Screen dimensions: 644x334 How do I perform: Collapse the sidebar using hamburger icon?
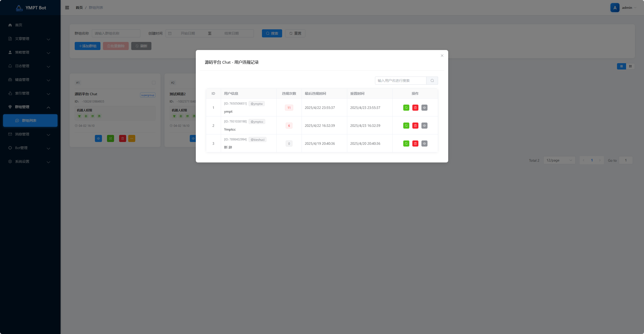click(67, 8)
